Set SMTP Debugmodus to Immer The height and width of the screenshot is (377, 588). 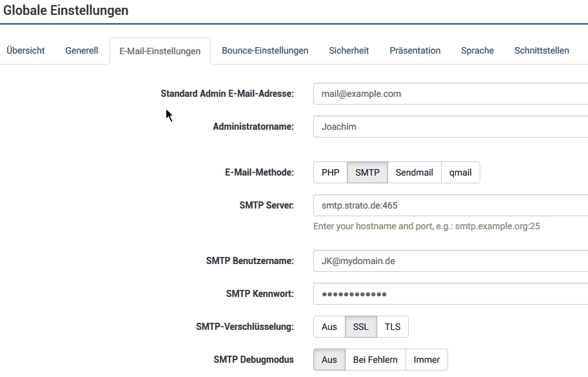427,360
